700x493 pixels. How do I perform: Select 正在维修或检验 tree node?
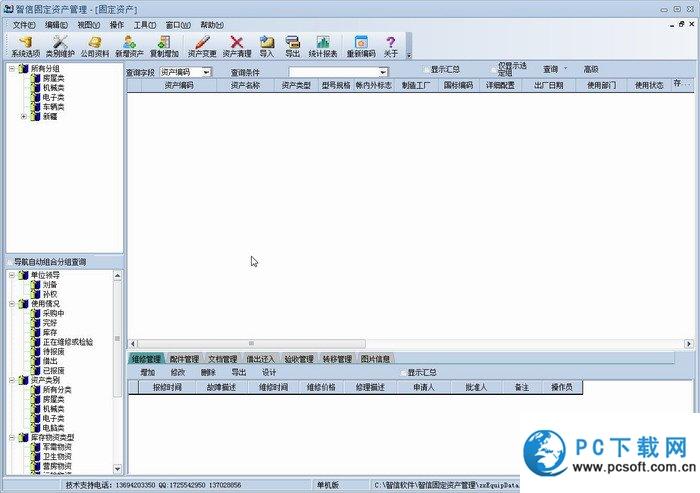[x=68, y=342]
